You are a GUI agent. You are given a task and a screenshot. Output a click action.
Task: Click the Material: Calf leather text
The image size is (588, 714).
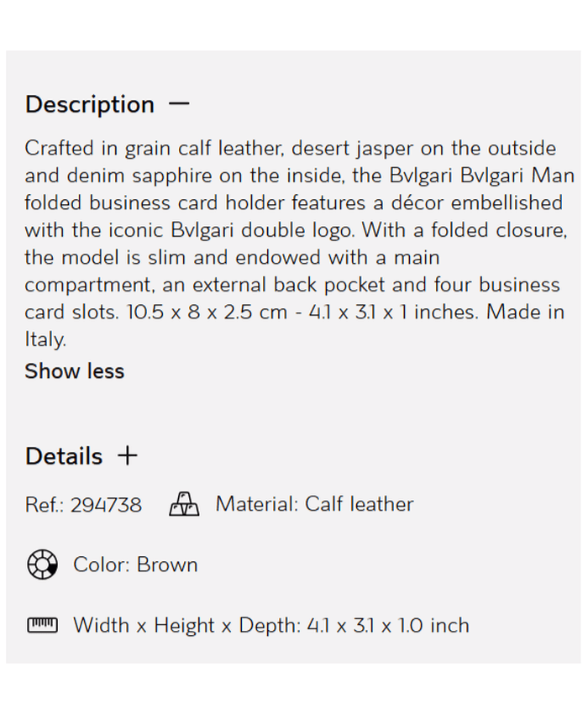(x=314, y=505)
